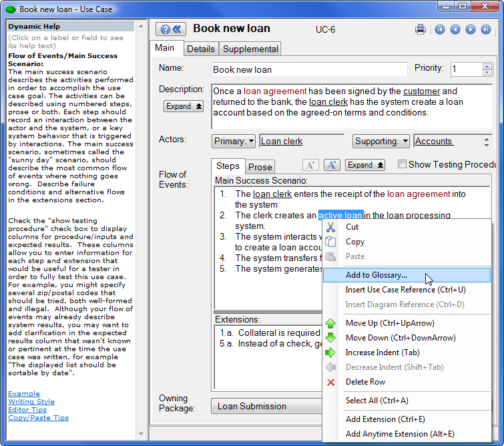Choose Increase Indent menu entry
504x446 pixels.
click(x=407, y=353)
